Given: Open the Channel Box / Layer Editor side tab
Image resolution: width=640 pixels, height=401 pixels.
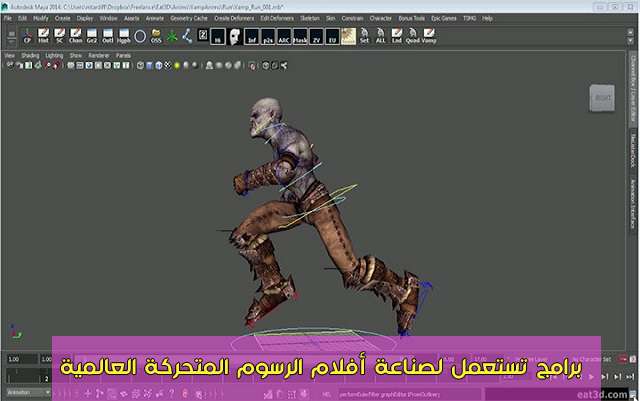Looking at the screenshot, I should coord(633,89).
